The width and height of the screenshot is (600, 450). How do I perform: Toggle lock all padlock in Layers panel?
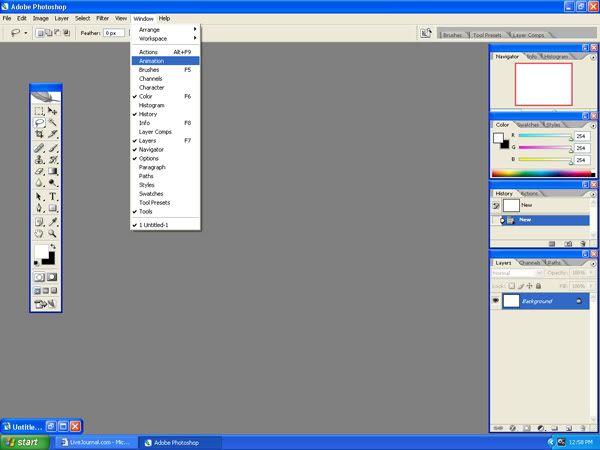(538, 286)
